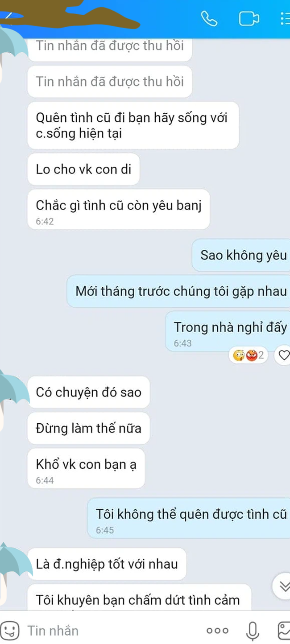This screenshot has height=644, width=290.
Task: Tap the microphone to record a voice message
Action: point(253,630)
